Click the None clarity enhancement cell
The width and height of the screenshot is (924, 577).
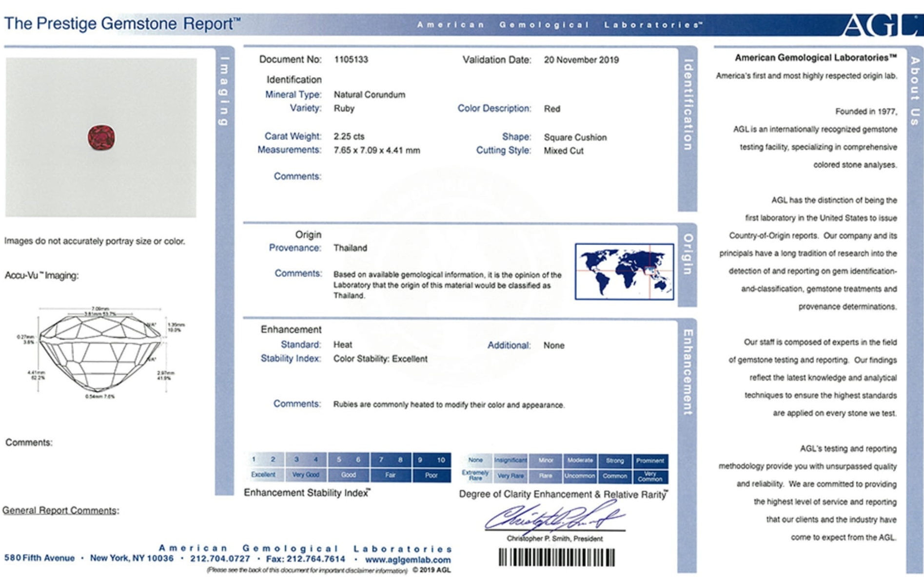pos(476,460)
